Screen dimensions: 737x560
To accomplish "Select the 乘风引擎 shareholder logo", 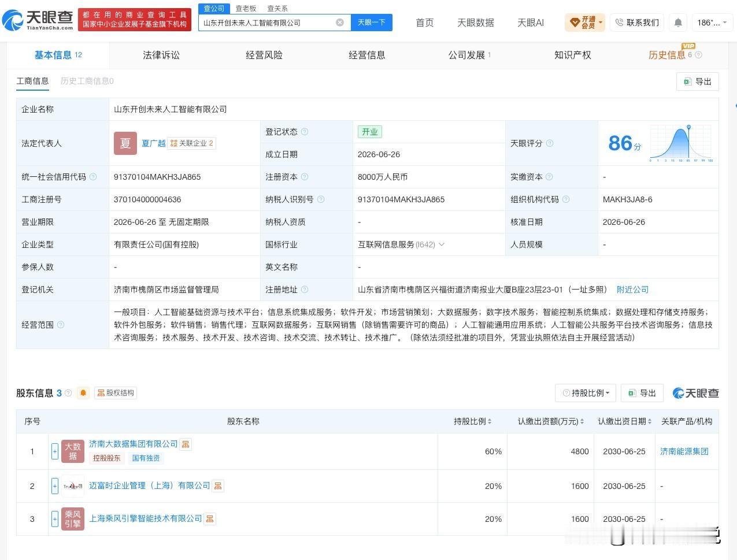I will click(x=73, y=519).
